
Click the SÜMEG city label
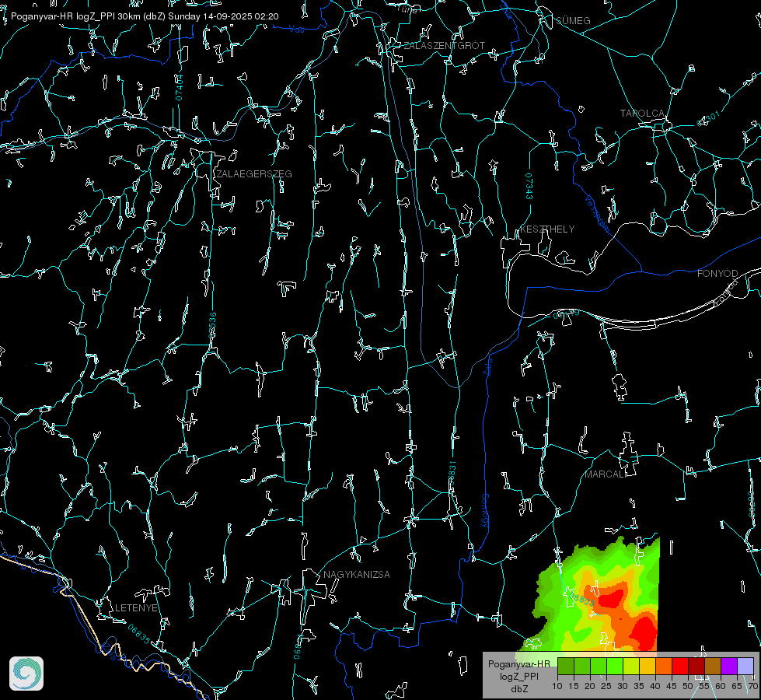(573, 21)
